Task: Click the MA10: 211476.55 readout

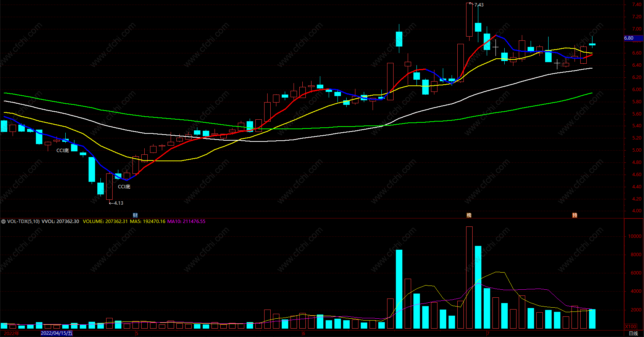Action: pyautogui.click(x=186, y=221)
